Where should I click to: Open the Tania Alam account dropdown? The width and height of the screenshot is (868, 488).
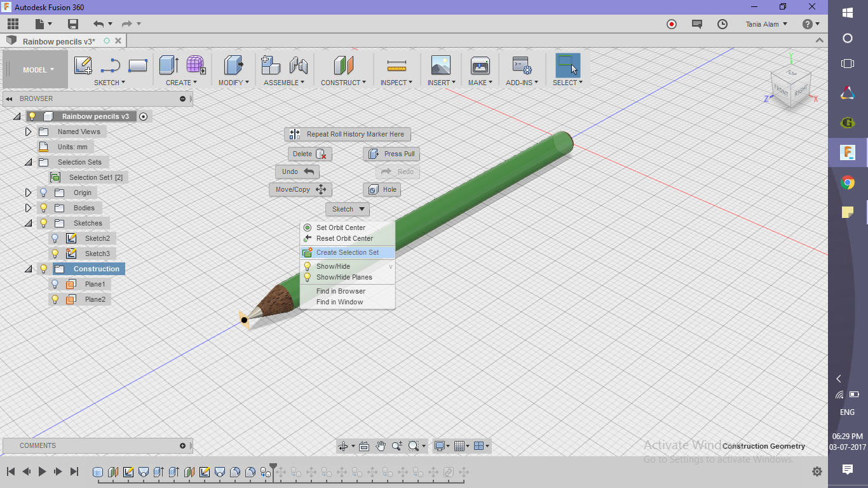[766, 24]
